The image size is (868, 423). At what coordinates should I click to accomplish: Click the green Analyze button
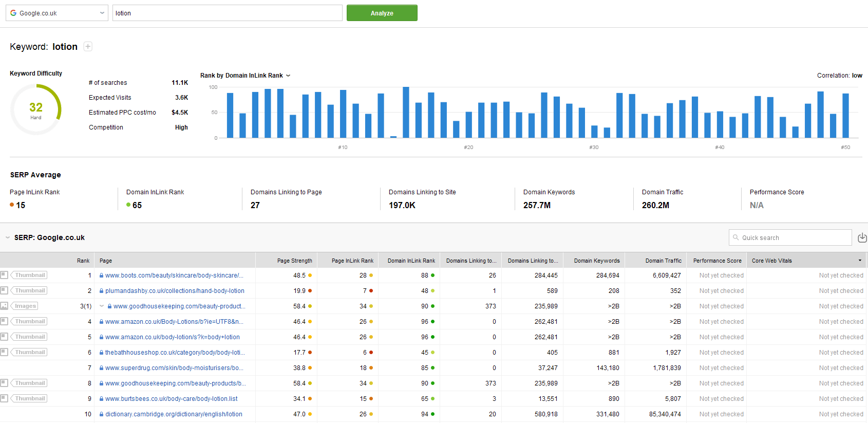point(382,13)
